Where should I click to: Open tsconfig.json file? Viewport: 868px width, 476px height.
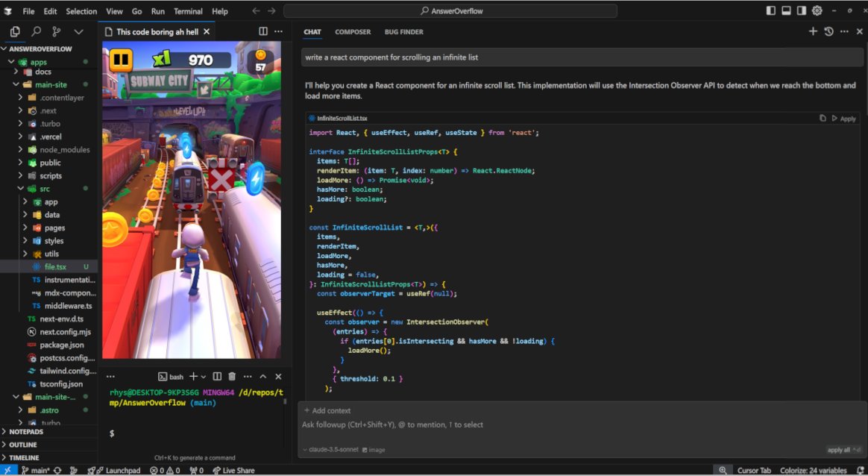tap(61, 383)
